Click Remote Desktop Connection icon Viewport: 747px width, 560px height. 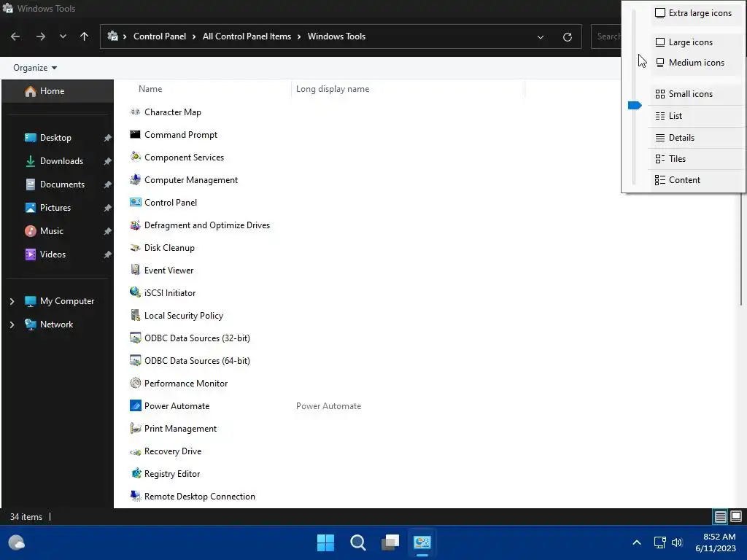[x=135, y=496]
